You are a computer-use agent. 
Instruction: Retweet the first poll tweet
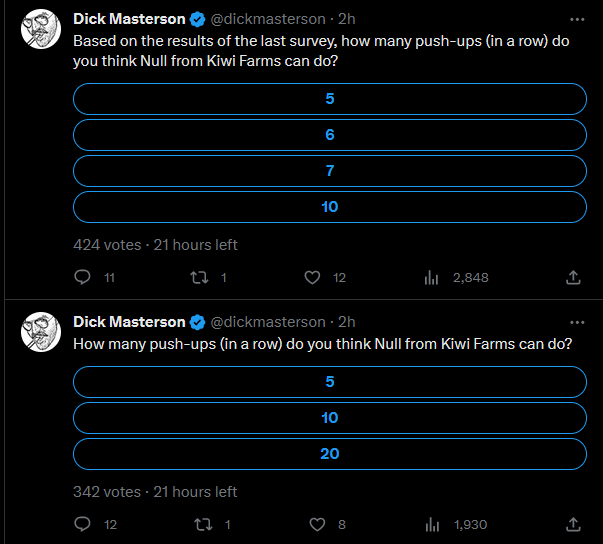coord(199,277)
